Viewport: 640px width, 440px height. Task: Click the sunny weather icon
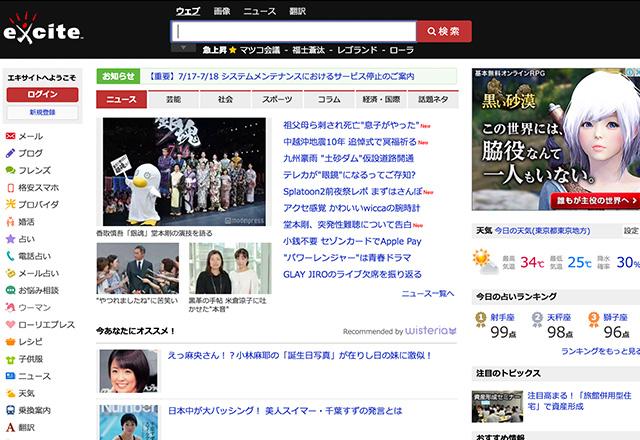tap(484, 261)
